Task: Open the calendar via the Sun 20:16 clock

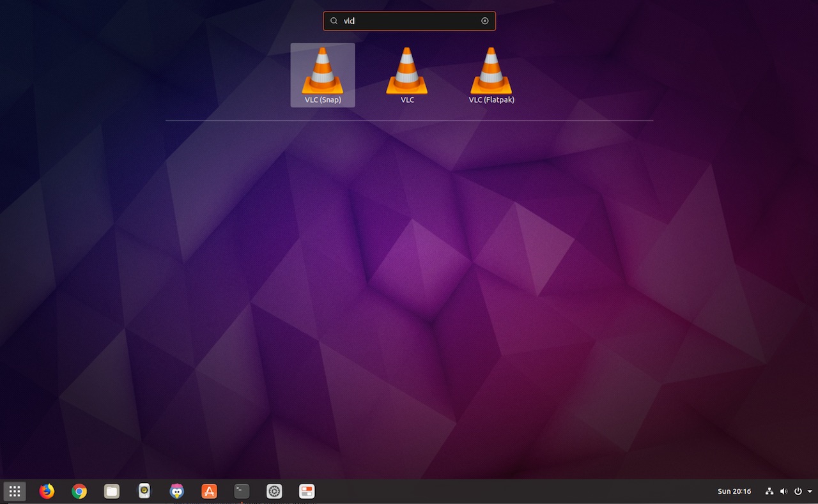Action: point(734,491)
